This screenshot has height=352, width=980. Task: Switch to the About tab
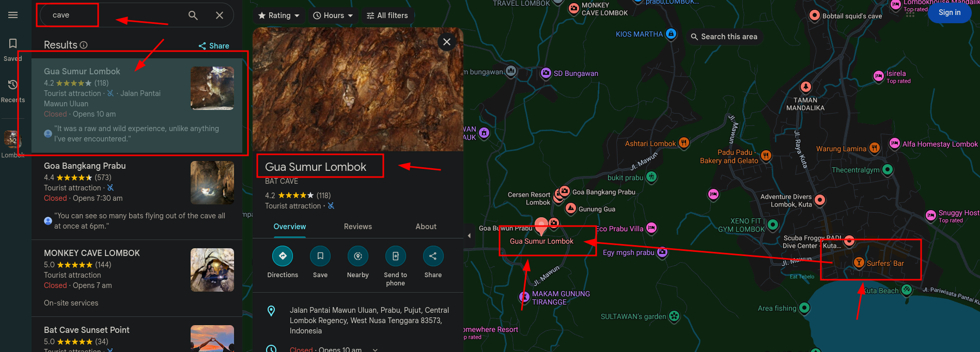[426, 227]
